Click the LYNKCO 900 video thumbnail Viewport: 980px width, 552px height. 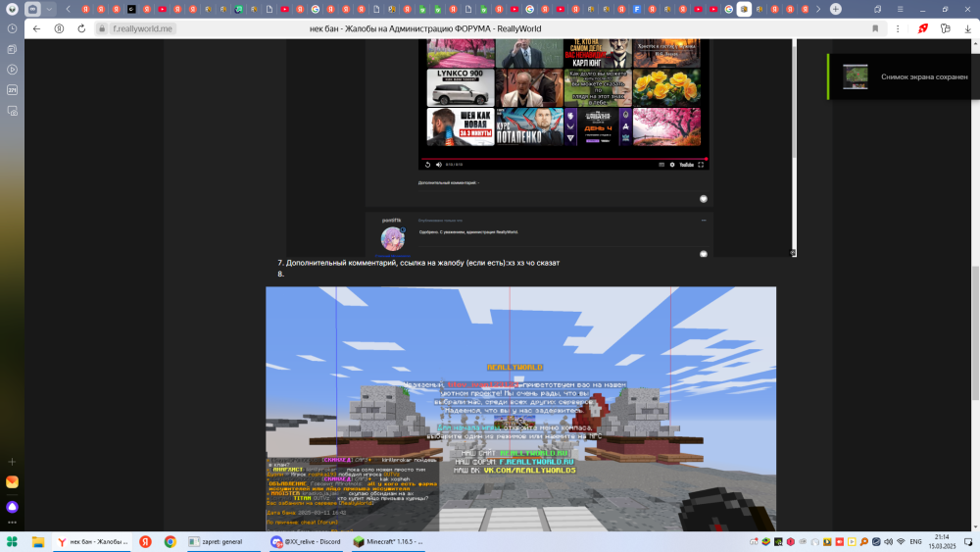pyautogui.click(x=461, y=87)
